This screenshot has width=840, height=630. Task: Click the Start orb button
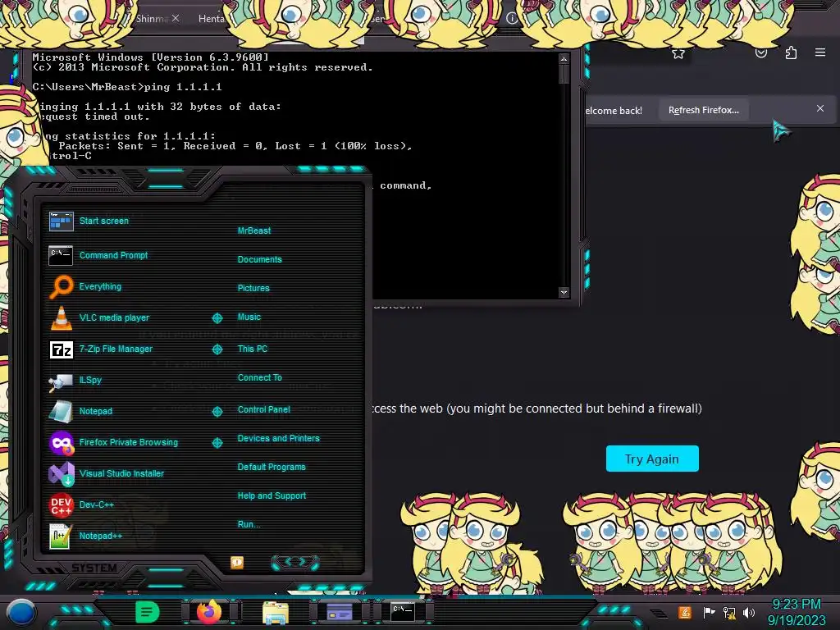21,612
